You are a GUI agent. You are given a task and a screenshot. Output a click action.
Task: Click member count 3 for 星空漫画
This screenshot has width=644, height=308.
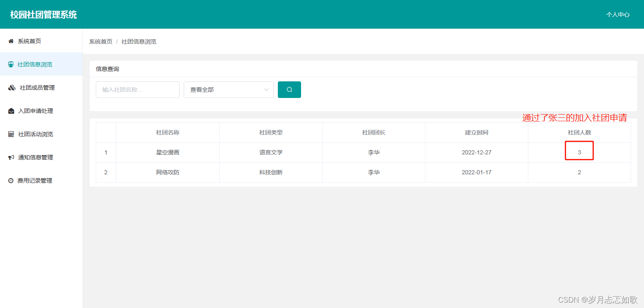click(579, 152)
